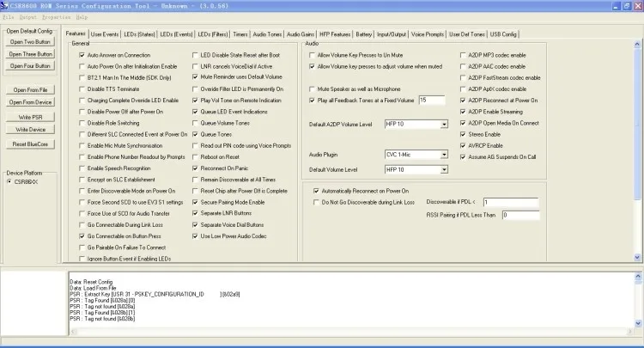Screen dimensions: 644x348
Task: Select the Features tab
Action: point(76,34)
